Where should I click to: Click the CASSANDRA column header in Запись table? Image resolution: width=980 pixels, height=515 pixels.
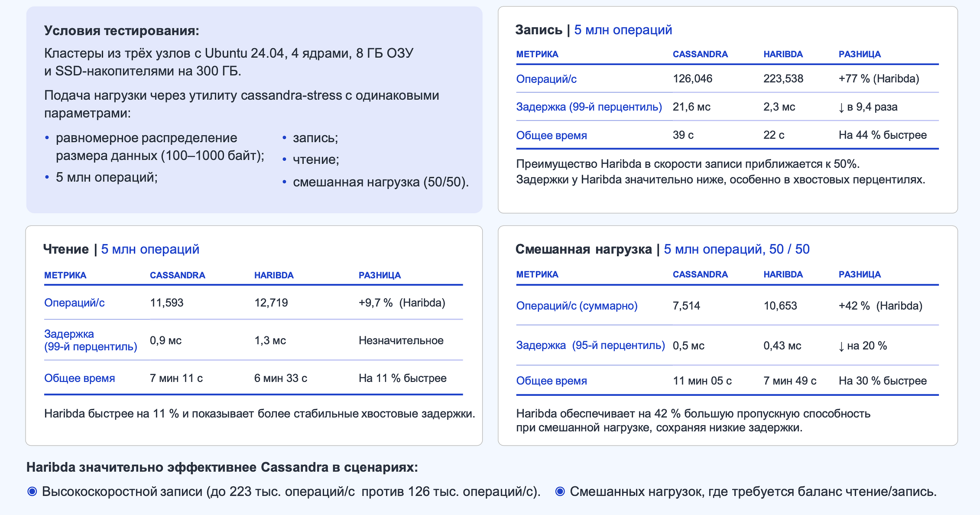click(x=700, y=54)
